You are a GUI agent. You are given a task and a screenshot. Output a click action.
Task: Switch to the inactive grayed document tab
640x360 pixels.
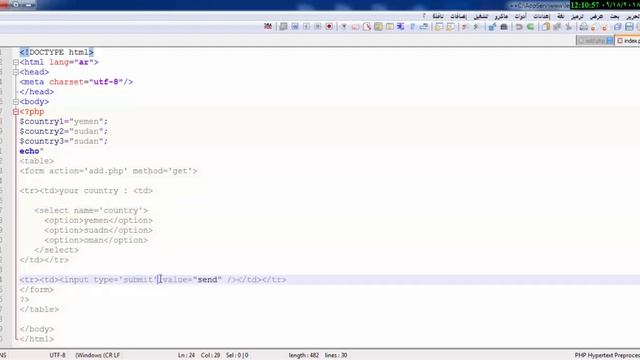pyautogui.click(x=595, y=41)
